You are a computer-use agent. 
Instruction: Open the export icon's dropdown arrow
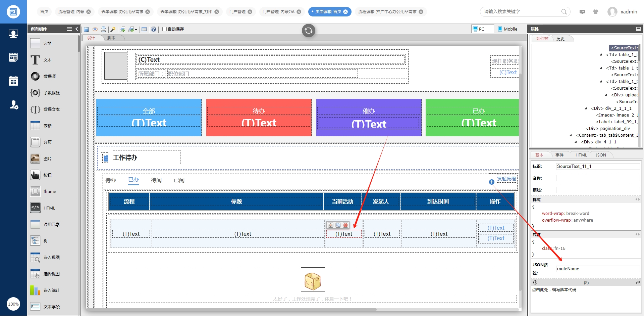click(x=136, y=30)
